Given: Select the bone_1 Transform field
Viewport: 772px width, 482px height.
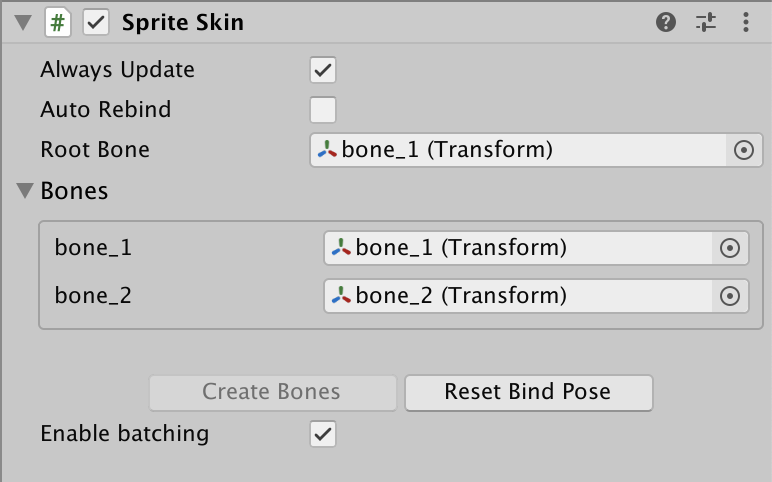Looking at the screenshot, I should tap(520, 247).
